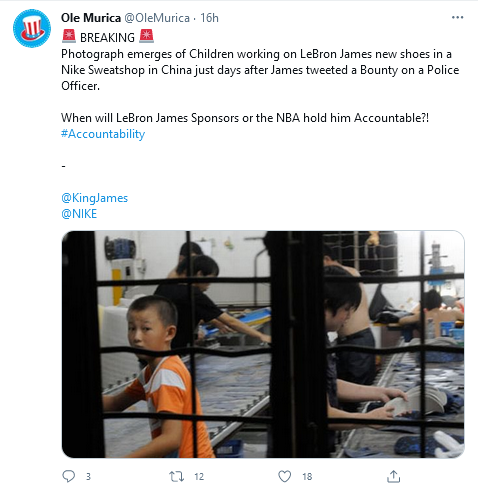Open the share icon menu
This screenshot has height=493, width=478.
[393, 476]
